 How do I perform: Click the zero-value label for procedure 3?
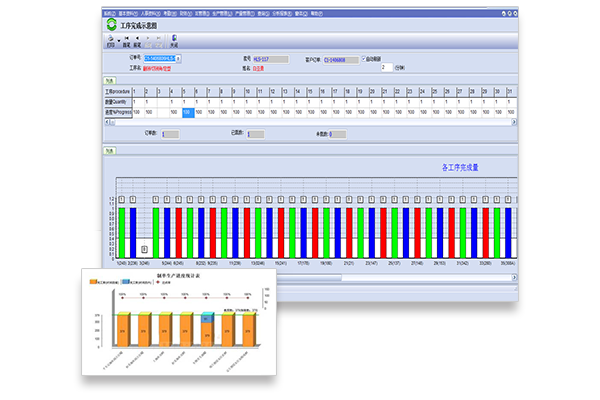coord(144,249)
